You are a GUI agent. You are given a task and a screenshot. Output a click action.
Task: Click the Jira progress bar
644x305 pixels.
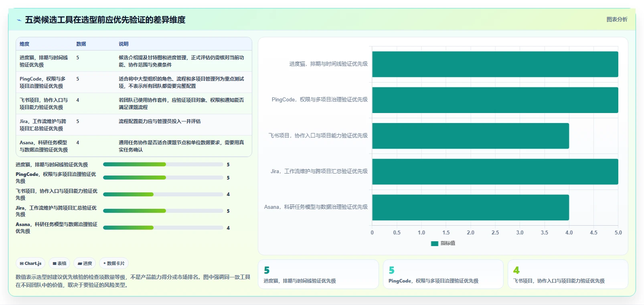click(x=163, y=211)
